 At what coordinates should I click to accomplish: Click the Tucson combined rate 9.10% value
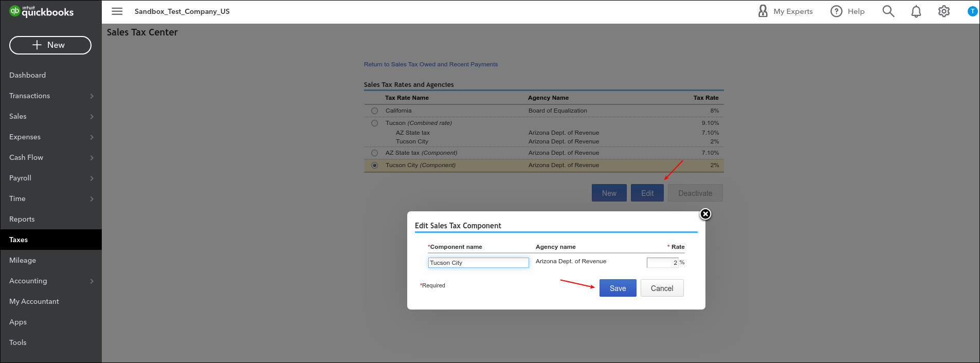711,123
